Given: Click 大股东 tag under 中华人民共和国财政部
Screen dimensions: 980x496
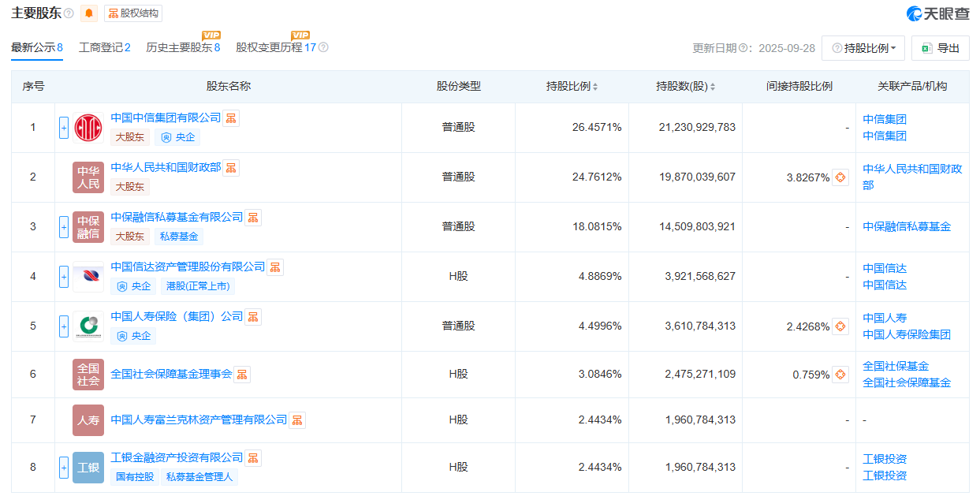Looking at the screenshot, I should 130,187.
